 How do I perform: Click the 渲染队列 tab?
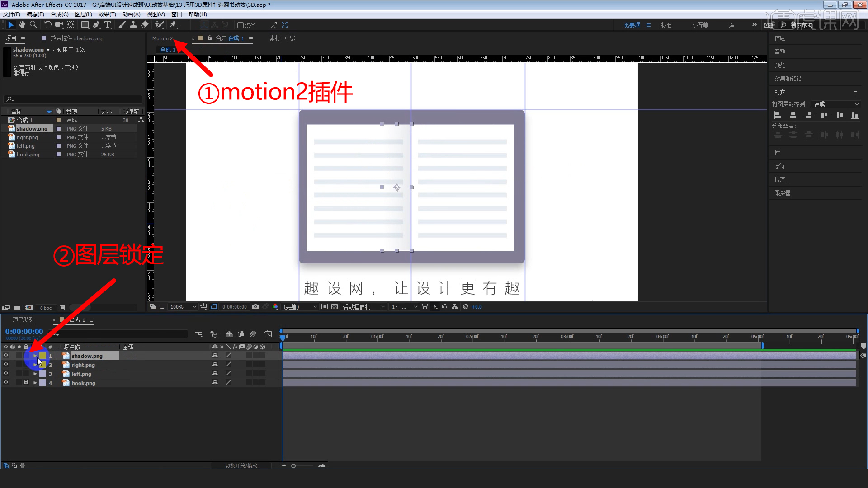point(24,319)
